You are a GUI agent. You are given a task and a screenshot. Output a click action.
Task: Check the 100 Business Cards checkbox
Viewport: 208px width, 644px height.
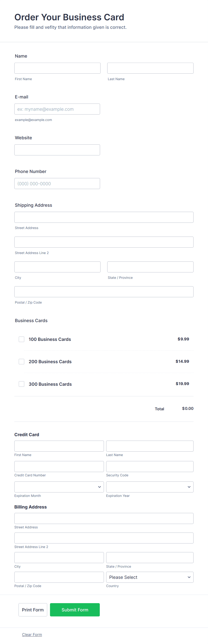[21, 339]
